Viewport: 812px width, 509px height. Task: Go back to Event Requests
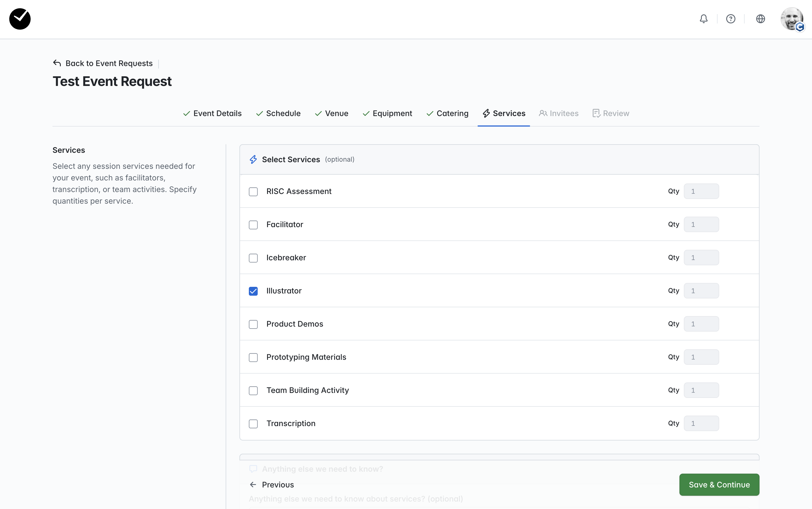(x=109, y=63)
